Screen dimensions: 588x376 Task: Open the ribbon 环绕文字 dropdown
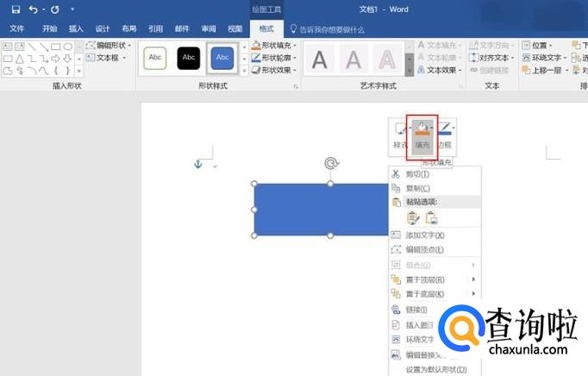pyautogui.click(x=544, y=58)
